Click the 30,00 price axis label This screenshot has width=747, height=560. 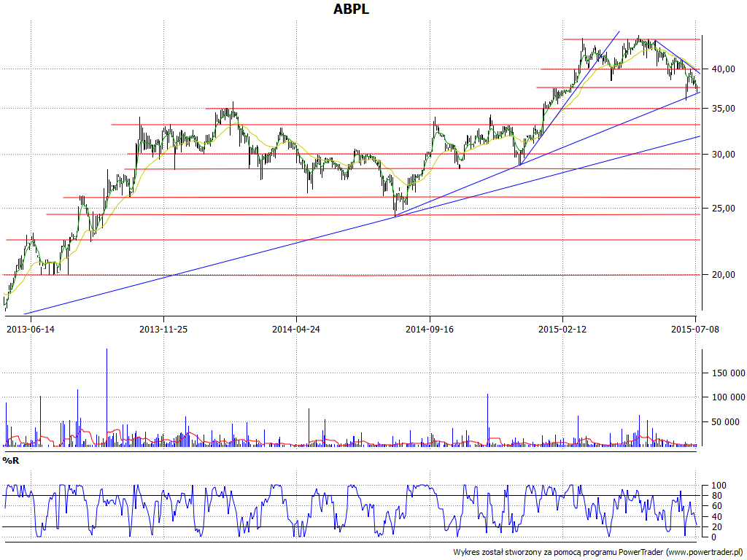723,155
